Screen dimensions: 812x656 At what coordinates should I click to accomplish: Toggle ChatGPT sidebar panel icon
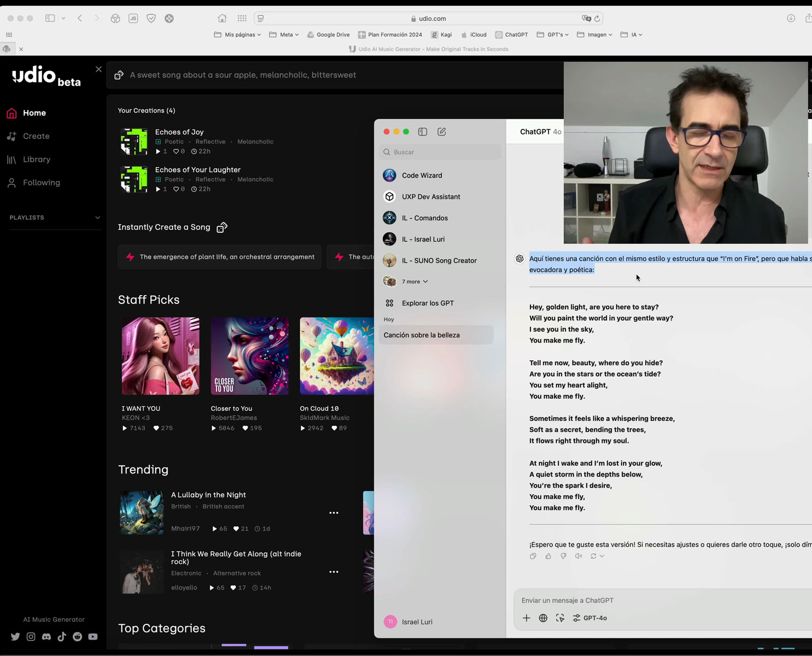pos(423,132)
